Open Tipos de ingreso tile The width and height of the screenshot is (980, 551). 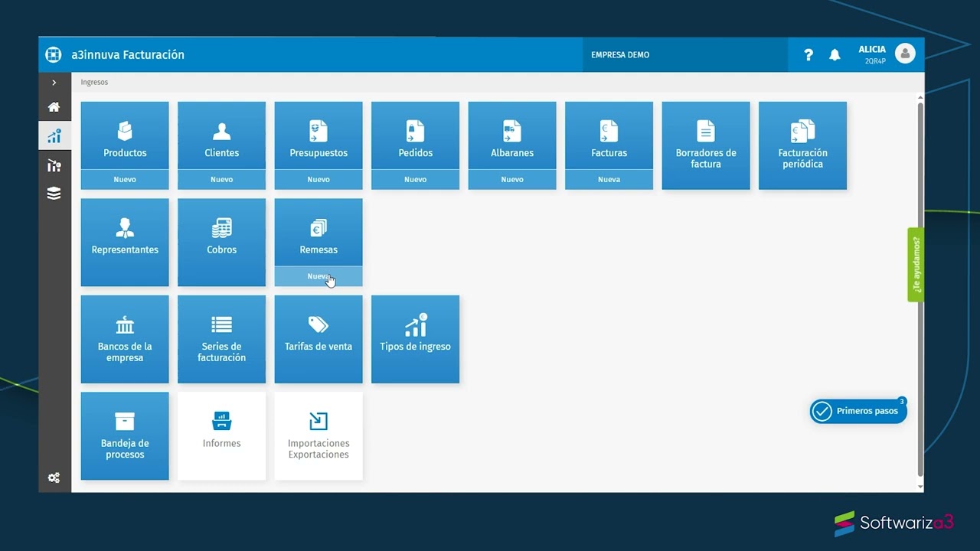(415, 339)
